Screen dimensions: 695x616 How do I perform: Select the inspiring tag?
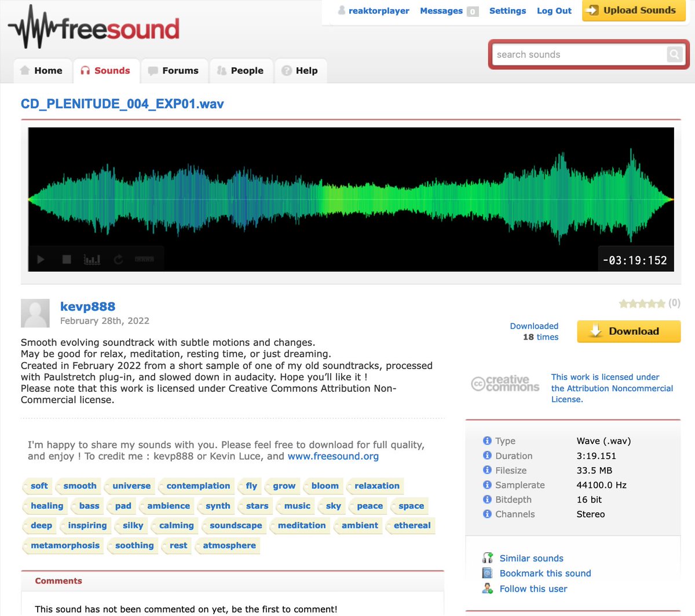86,526
